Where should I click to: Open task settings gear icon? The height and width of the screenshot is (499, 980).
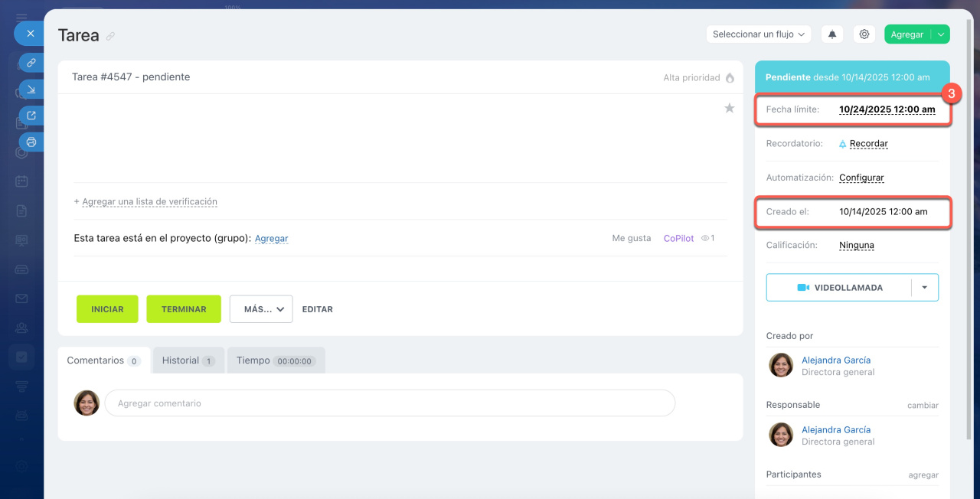(x=864, y=34)
